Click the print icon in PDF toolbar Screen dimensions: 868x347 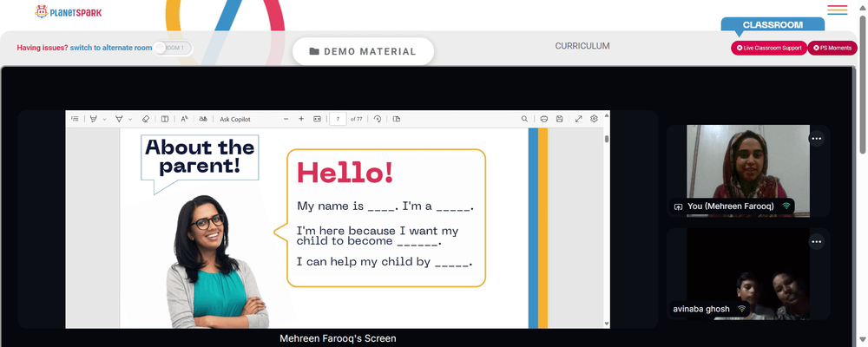[544, 119]
